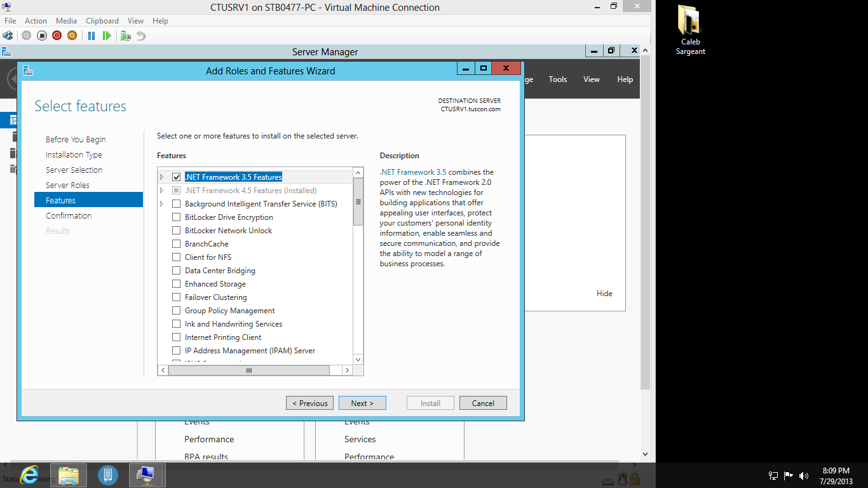Save the VM state with the orange icon
868x488 pixels.
(x=72, y=36)
